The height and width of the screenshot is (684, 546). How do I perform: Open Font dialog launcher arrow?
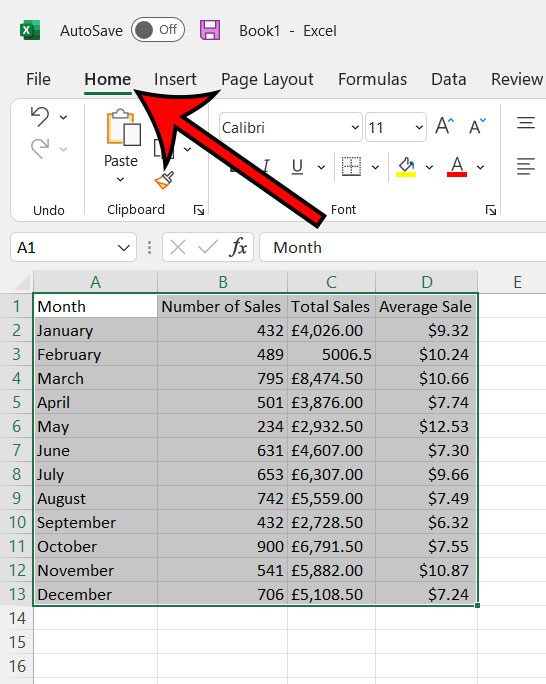point(491,210)
